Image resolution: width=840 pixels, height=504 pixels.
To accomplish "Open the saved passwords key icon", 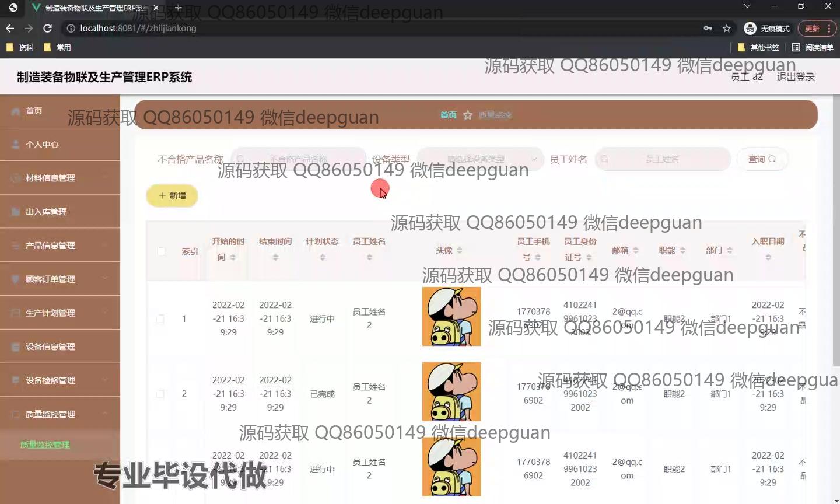I will pyautogui.click(x=708, y=28).
